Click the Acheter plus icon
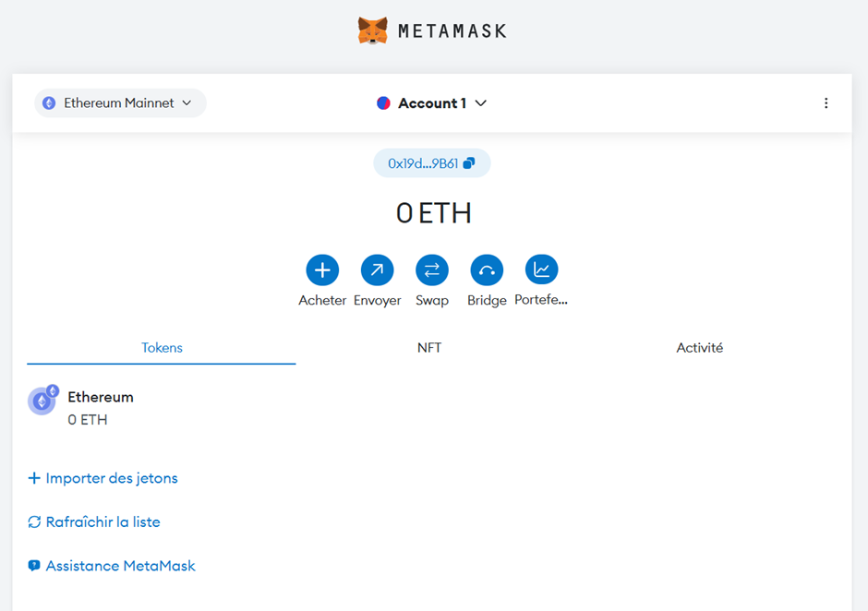 (x=323, y=270)
